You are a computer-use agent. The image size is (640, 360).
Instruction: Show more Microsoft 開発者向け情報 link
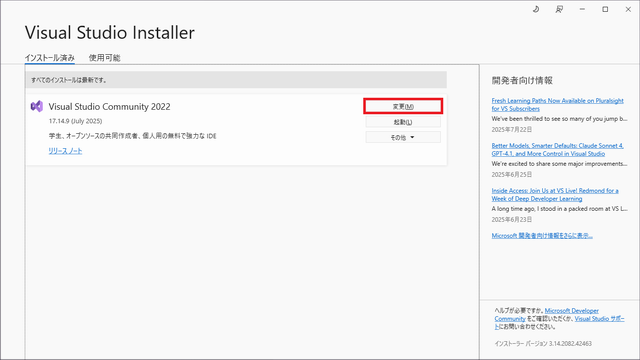(542, 236)
